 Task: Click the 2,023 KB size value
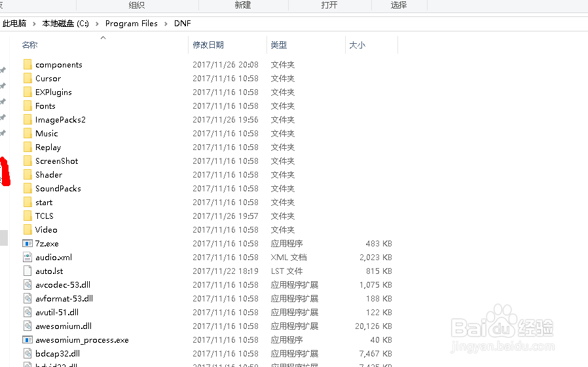click(x=376, y=258)
